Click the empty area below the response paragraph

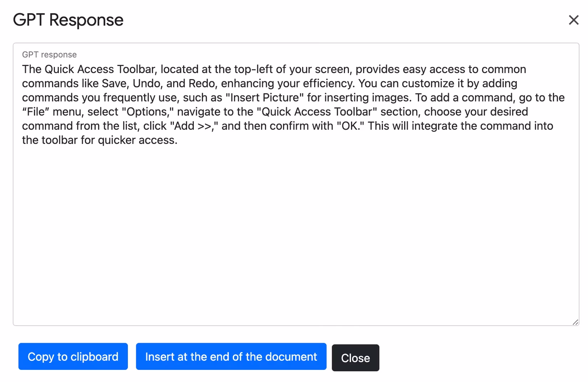pyautogui.click(x=285, y=232)
